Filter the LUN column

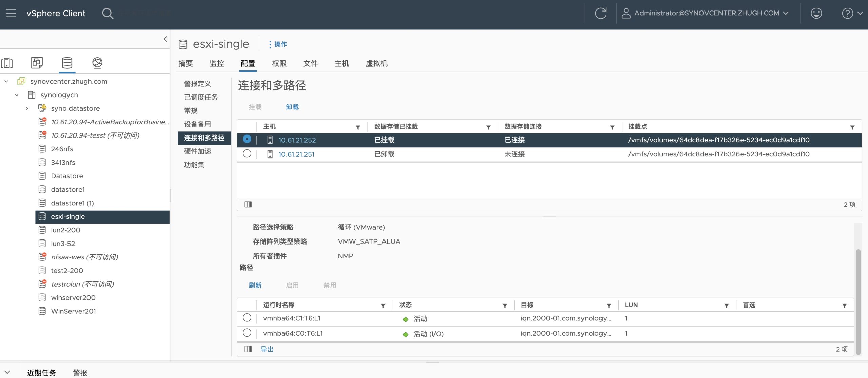coord(727,306)
